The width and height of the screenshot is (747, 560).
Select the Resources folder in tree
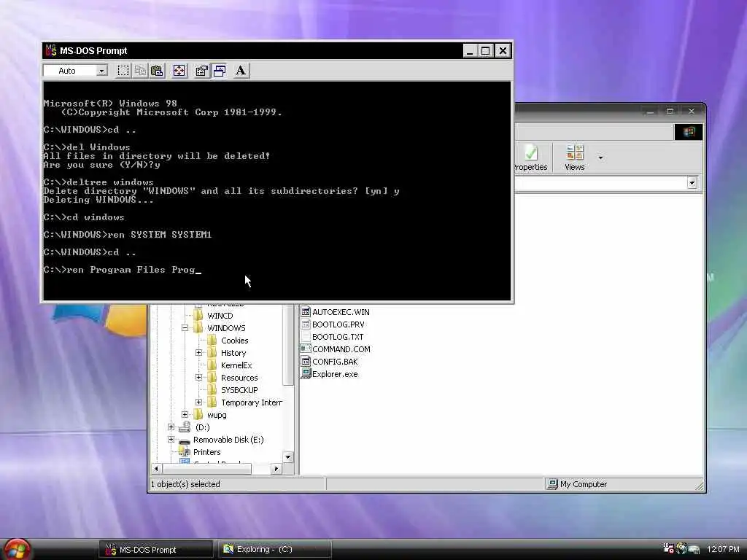[239, 378]
